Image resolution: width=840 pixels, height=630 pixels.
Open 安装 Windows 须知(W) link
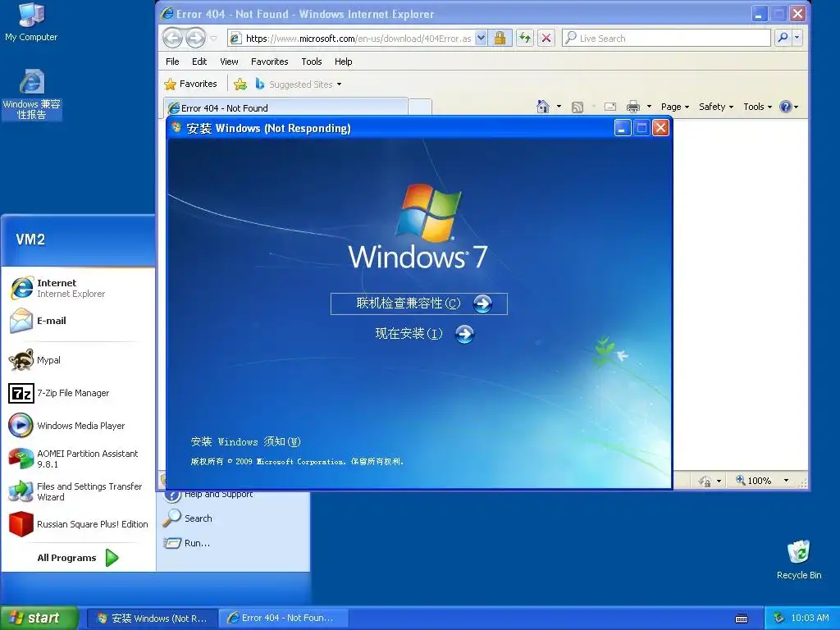tap(246, 442)
